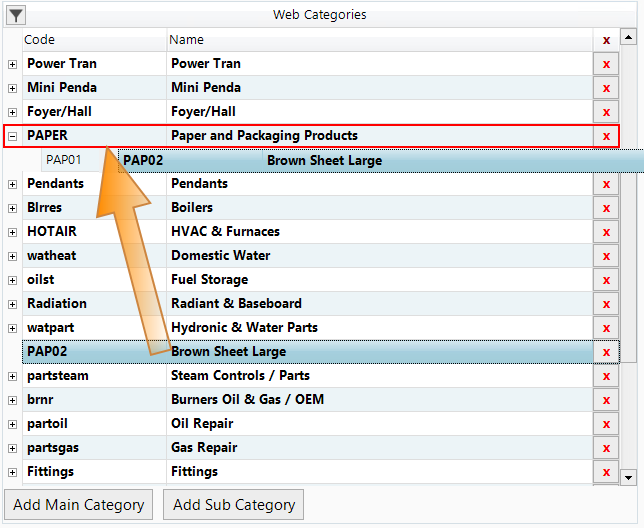Image resolution: width=644 pixels, height=528 pixels.
Task: Expand the Power Tran category
Action: point(13,64)
